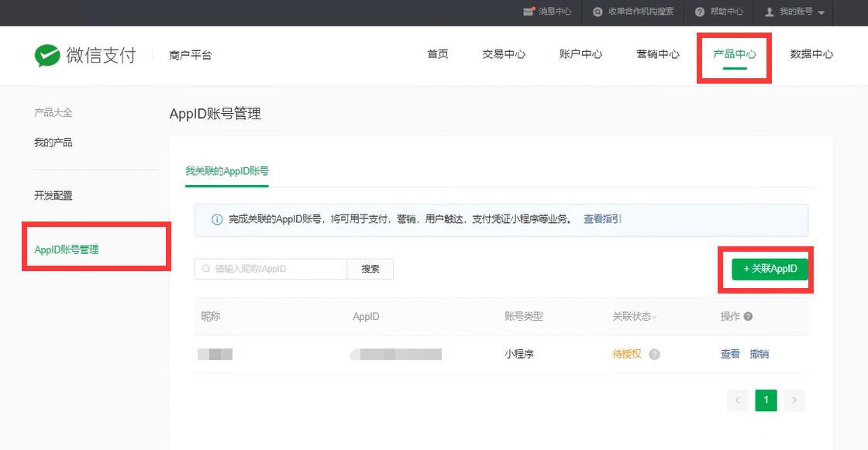Go to next page arrow
868x450 pixels.
click(794, 400)
